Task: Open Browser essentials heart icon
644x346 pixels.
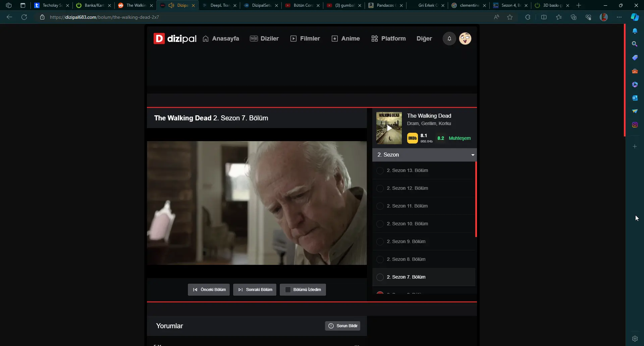Action: pyautogui.click(x=588, y=17)
